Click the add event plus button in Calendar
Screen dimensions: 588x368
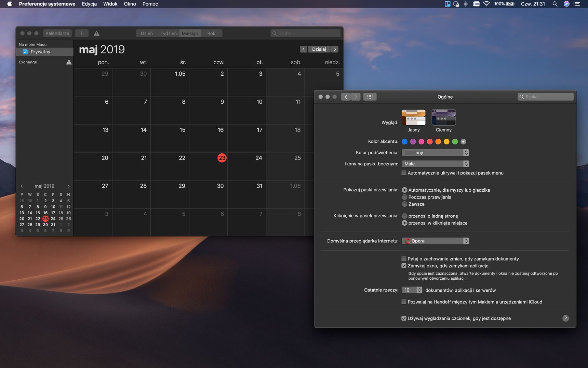click(82, 33)
